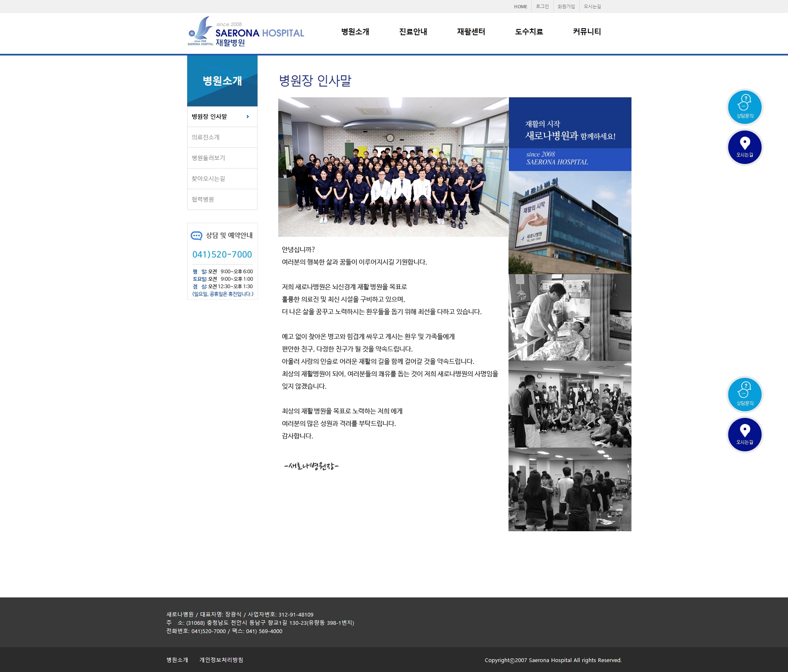788x672 pixels.
Task: Click the 안녕십니까? greeting line
Action: click(298, 250)
